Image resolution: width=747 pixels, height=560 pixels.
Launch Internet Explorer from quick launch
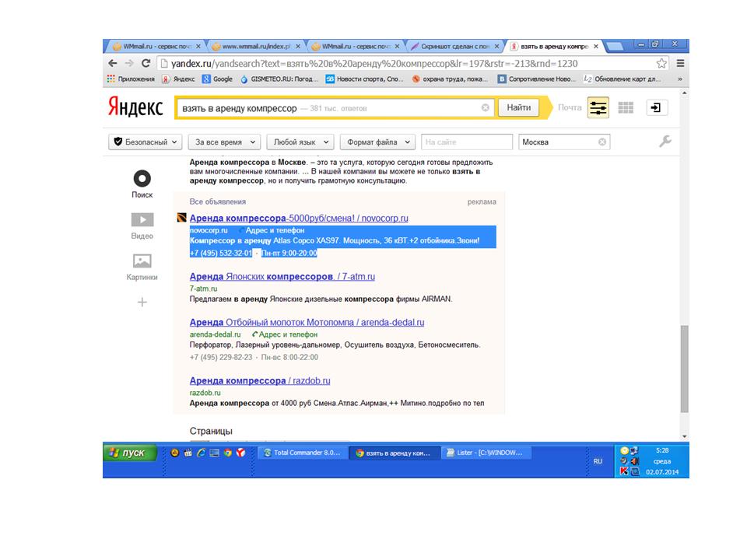[x=201, y=453]
